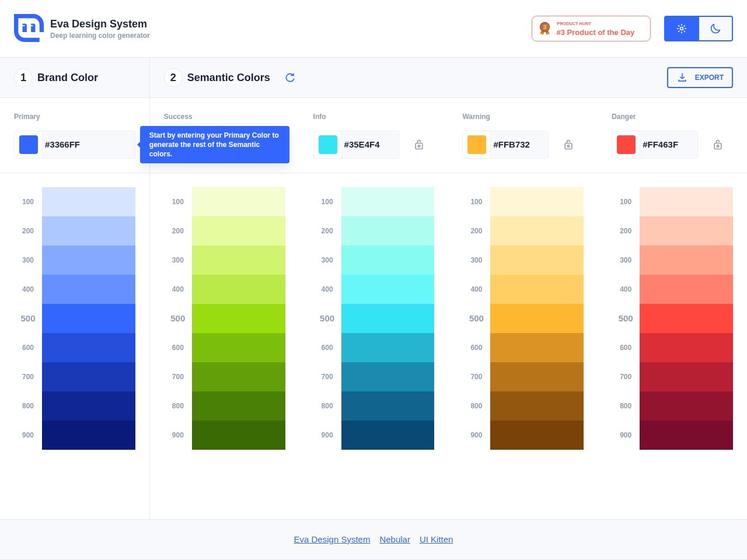
Task: Select the Danger 900 shade swatch
Action: point(686,435)
